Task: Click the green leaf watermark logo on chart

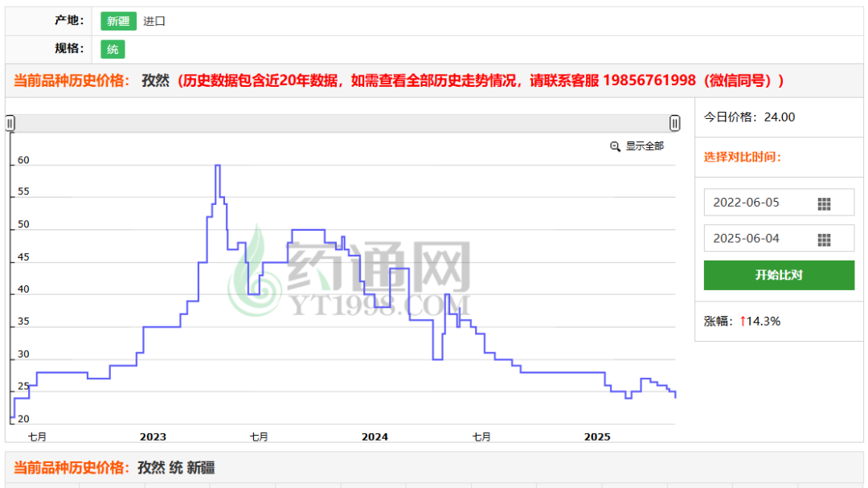Action: click(254, 269)
